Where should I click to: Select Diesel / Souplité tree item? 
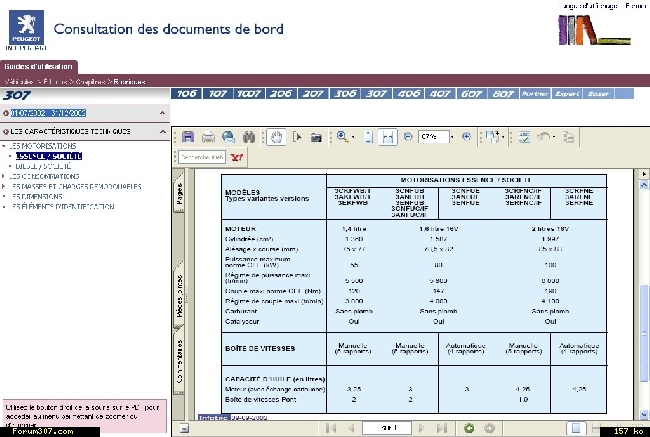pos(43,166)
